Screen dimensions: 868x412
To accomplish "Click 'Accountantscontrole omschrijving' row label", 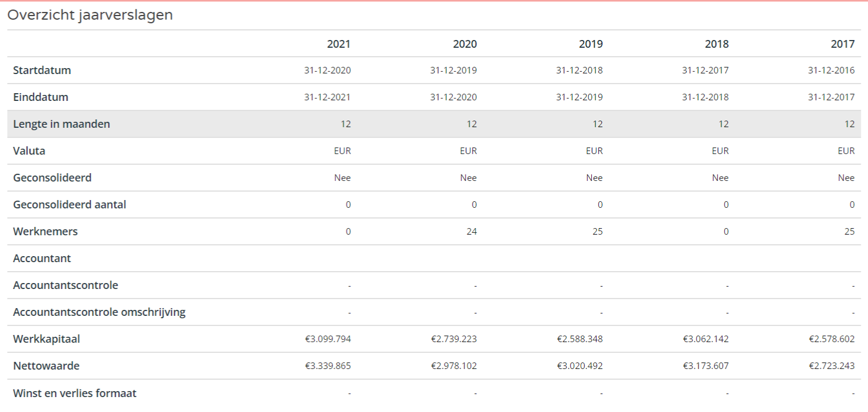I will [99, 312].
